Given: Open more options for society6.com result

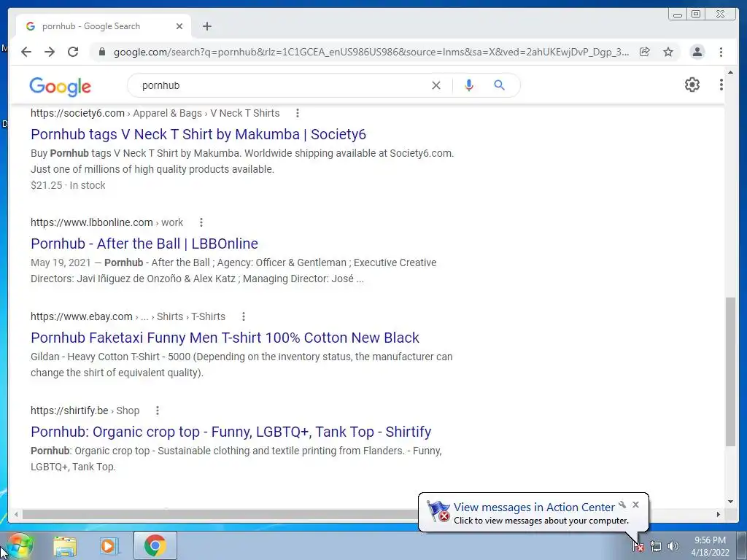Looking at the screenshot, I should click(x=298, y=113).
